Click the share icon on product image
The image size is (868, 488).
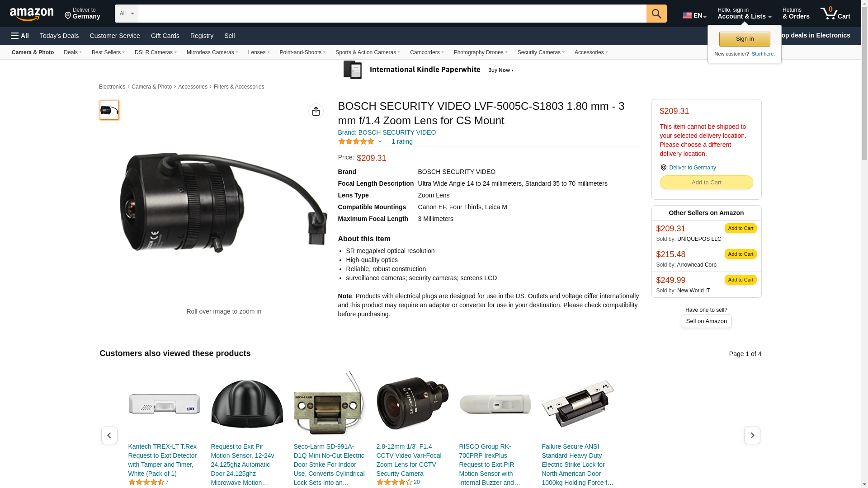pos(316,111)
